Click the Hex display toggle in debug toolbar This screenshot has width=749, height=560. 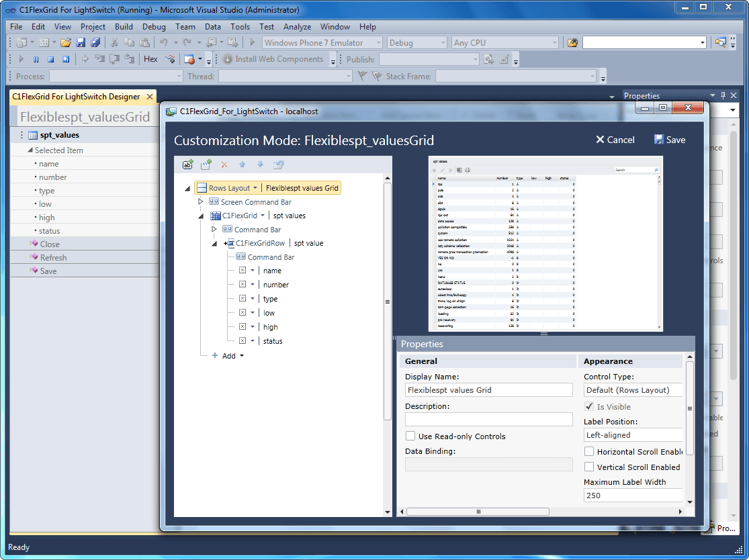pyautogui.click(x=150, y=59)
